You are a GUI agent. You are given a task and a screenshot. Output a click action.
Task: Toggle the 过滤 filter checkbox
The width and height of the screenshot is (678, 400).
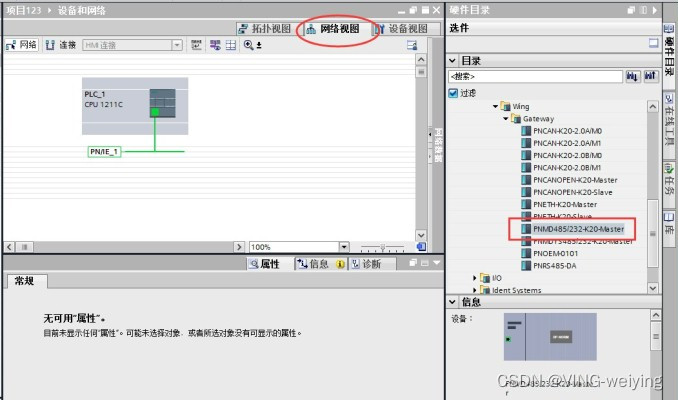click(x=453, y=93)
